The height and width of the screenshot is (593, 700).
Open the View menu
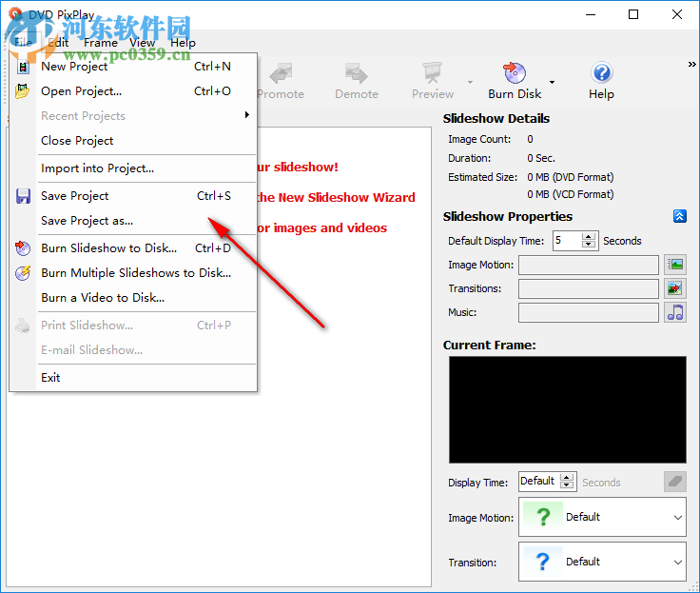(142, 43)
